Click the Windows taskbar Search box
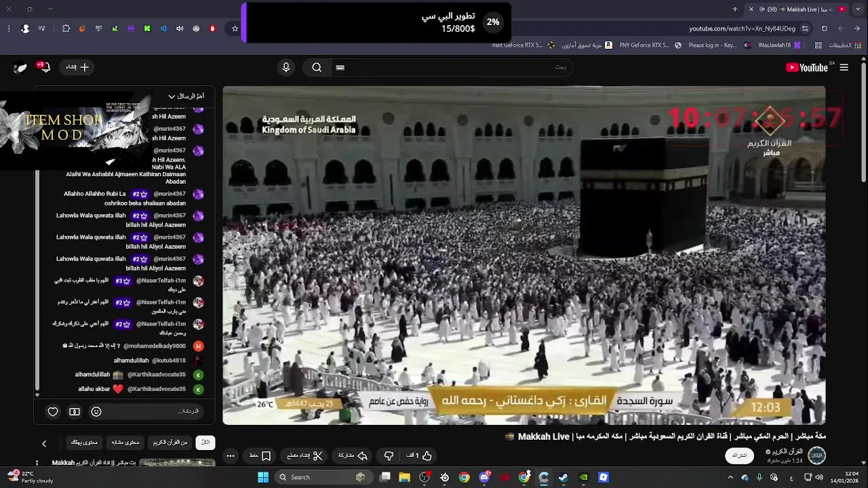868x488 pixels. point(324,477)
